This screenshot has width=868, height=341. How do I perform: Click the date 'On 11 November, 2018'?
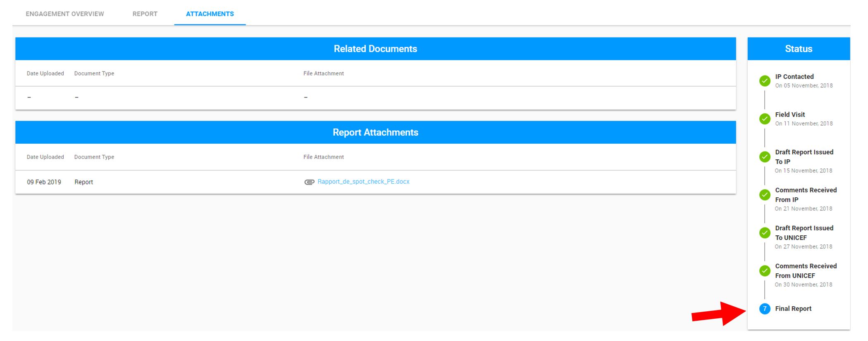(804, 124)
